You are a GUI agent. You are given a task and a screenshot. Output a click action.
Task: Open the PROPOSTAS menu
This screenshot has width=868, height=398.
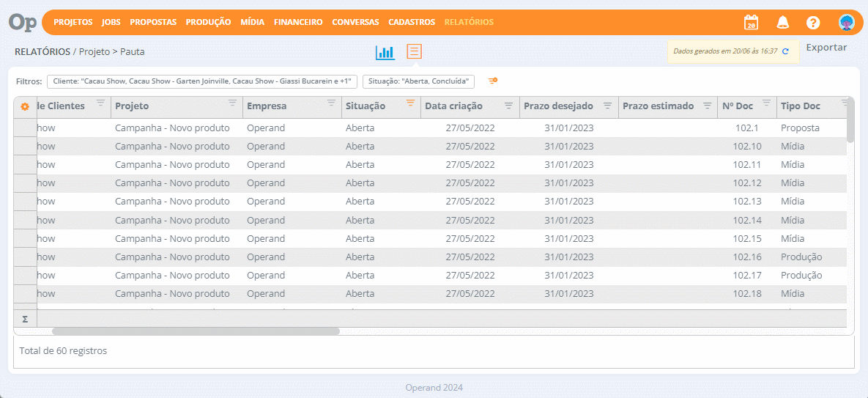153,23
